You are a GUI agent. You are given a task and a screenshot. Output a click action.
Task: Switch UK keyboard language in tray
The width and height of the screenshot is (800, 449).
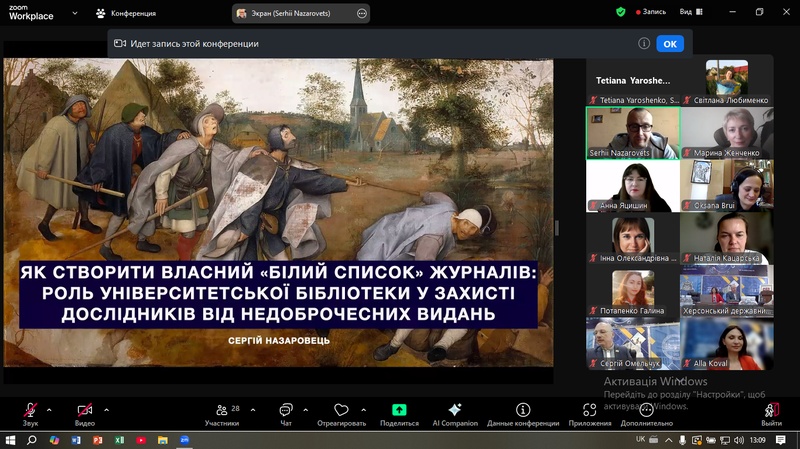coord(640,439)
